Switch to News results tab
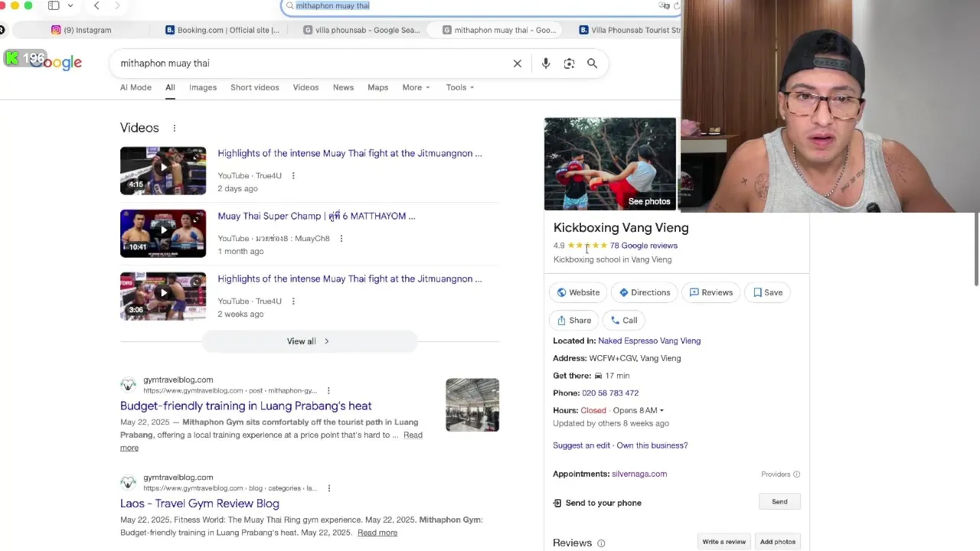 coord(343,87)
